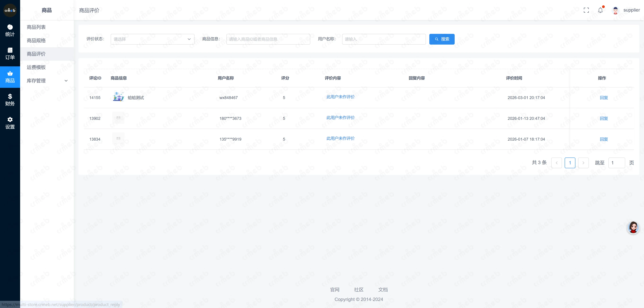Screen dimensions: 644x308
Task: Open the 社区 footer link
Action: click(x=359, y=290)
